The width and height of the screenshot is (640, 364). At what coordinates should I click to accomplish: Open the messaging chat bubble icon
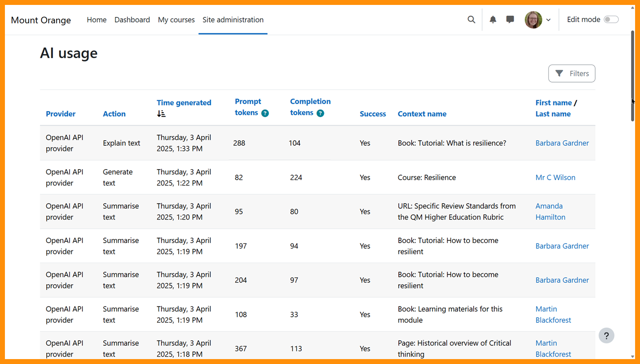pyautogui.click(x=510, y=20)
